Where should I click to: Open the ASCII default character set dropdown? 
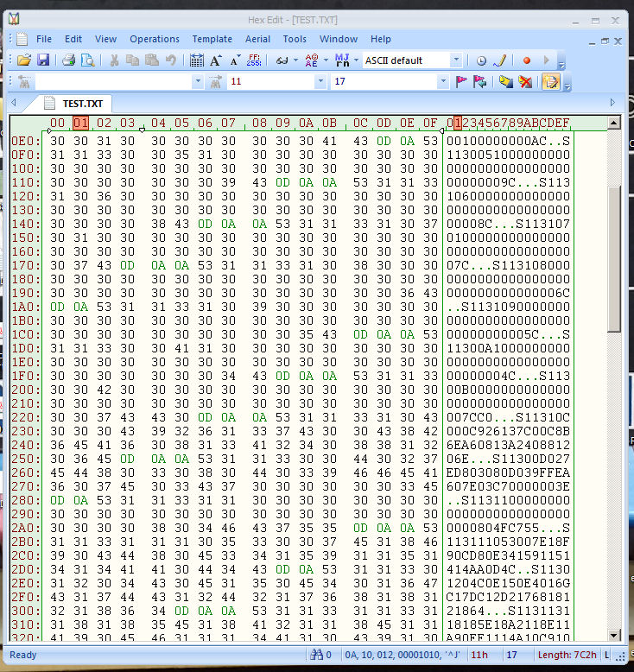pos(455,60)
